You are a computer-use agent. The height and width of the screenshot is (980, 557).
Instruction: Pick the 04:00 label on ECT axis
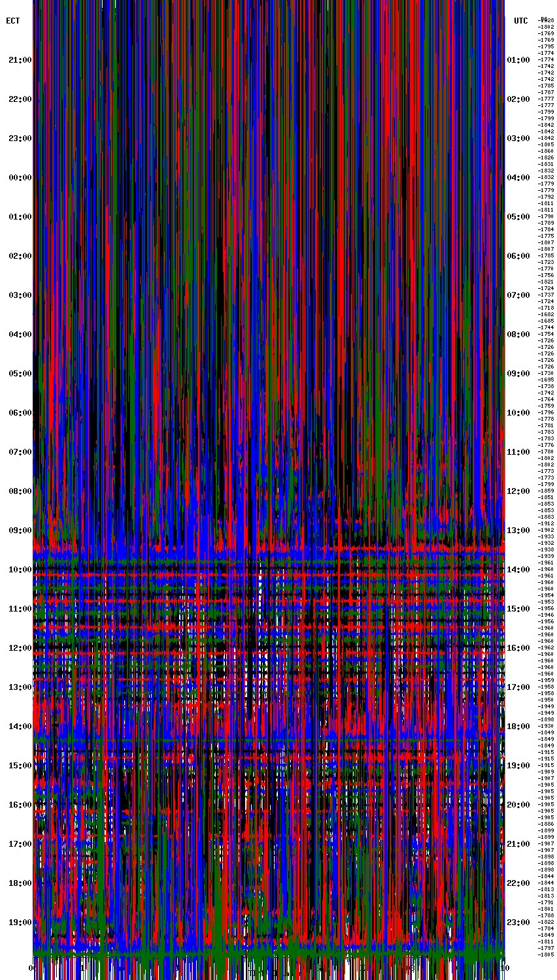[20, 335]
